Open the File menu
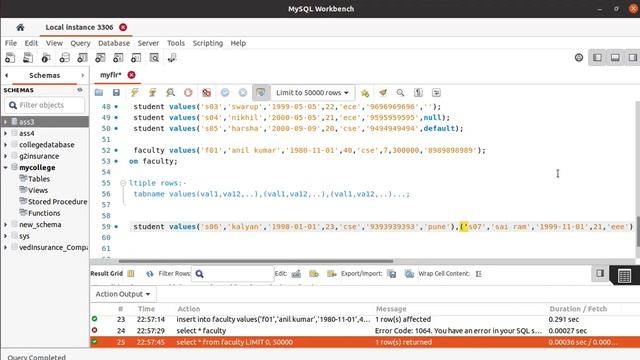 [x=11, y=43]
